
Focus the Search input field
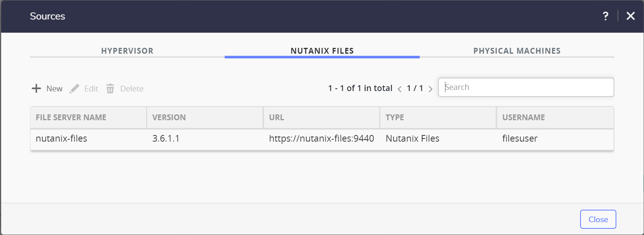click(x=526, y=87)
